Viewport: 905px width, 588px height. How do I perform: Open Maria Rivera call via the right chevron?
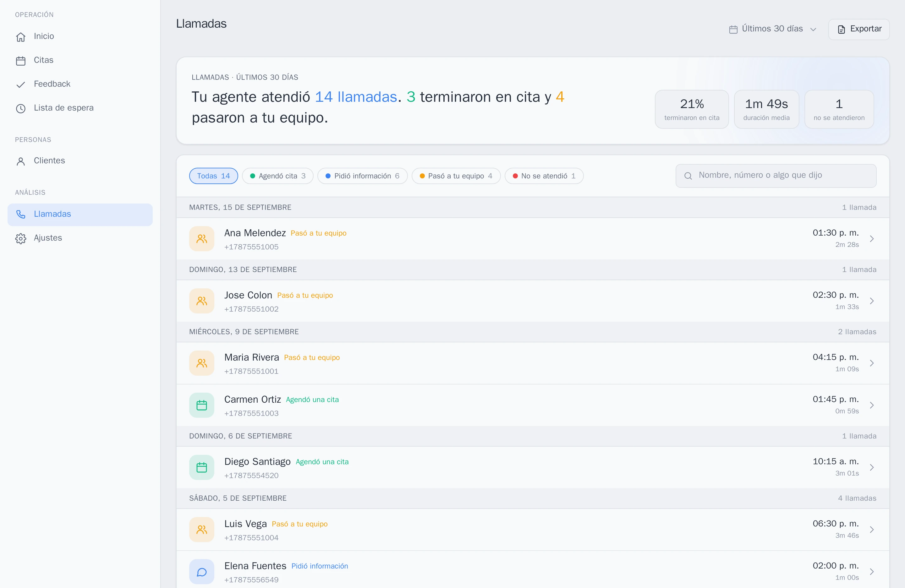[872, 363]
